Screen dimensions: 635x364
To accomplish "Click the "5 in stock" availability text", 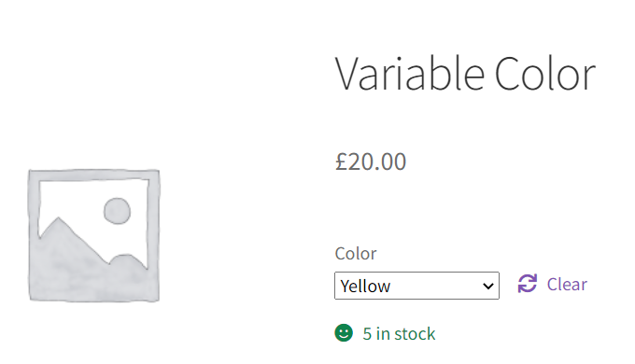I will click(399, 334).
